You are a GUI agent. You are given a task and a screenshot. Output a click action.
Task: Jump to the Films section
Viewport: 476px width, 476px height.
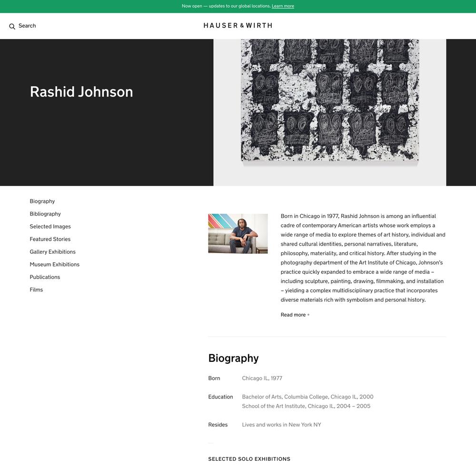pos(36,290)
